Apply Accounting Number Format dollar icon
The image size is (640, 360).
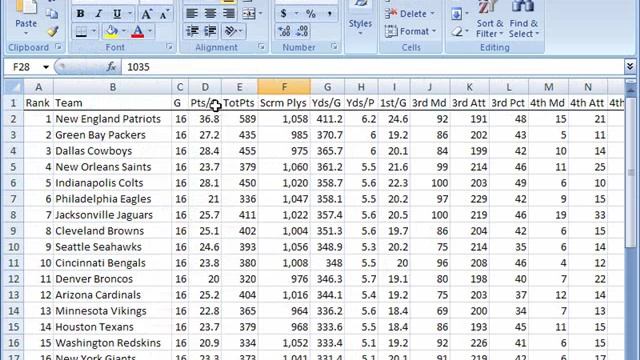(283, 14)
